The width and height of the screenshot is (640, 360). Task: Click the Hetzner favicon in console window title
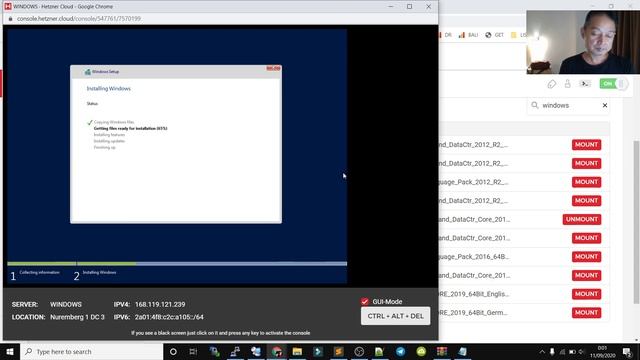tap(7, 6)
